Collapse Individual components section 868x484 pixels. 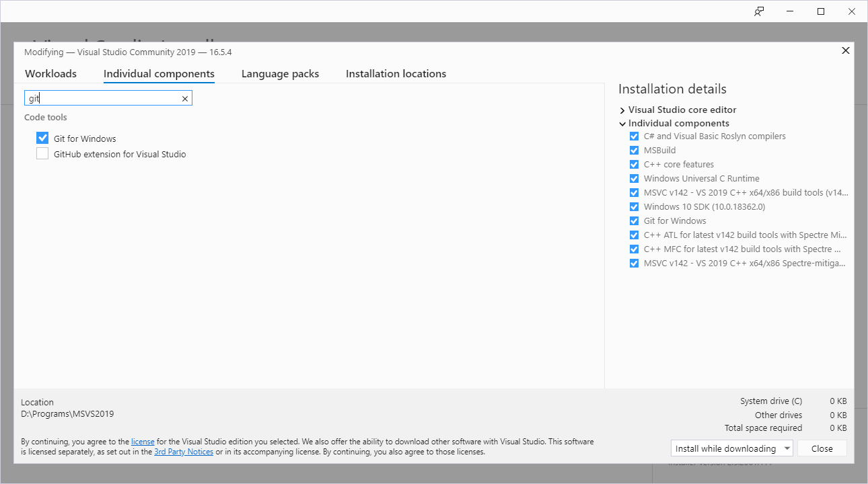click(x=622, y=124)
